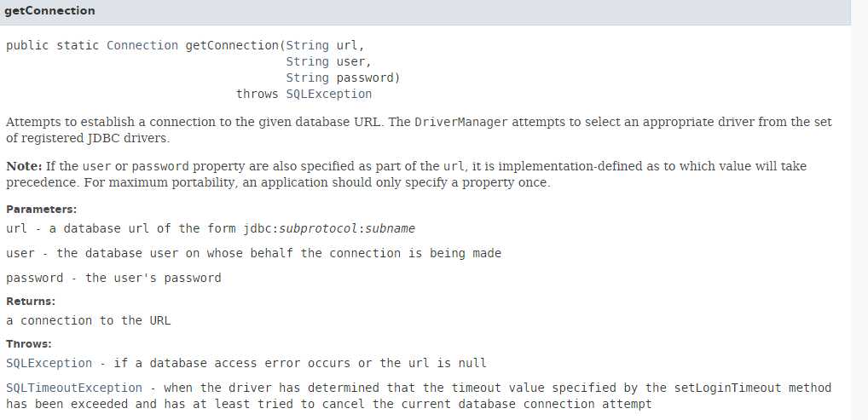The width and height of the screenshot is (868, 420).
Task: Click the user parameter name in Parameters list
Action: pyautogui.click(x=20, y=253)
